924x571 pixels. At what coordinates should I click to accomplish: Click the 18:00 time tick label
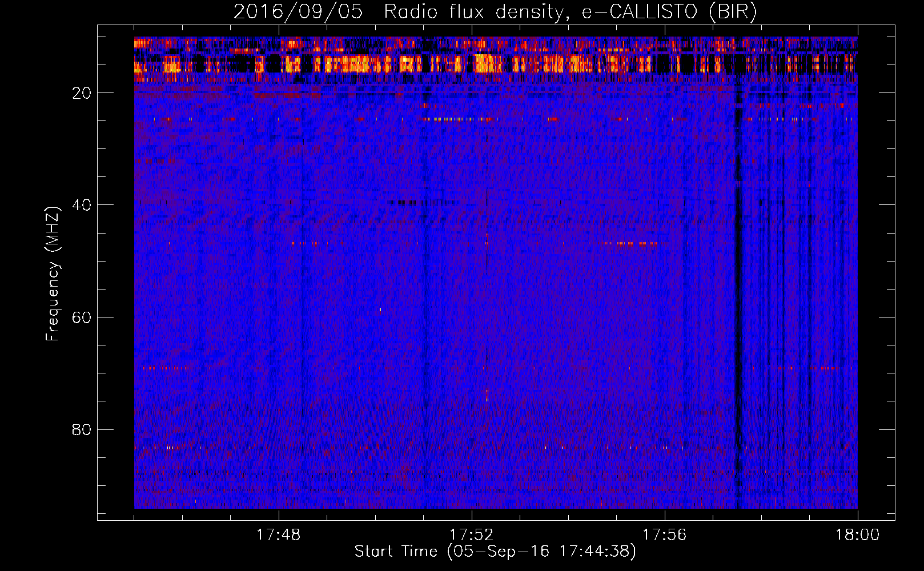pyautogui.click(x=858, y=534)
